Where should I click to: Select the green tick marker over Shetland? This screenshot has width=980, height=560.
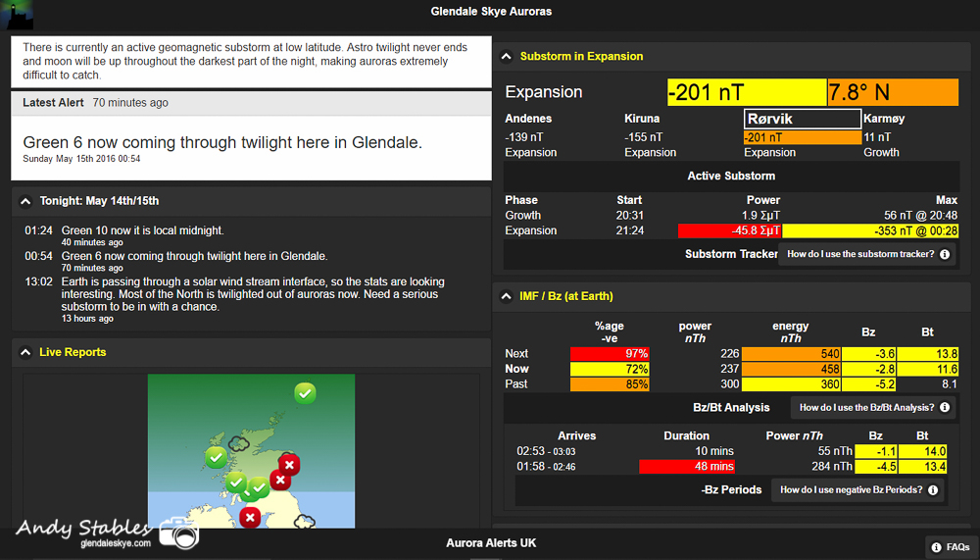pos(305,393)
